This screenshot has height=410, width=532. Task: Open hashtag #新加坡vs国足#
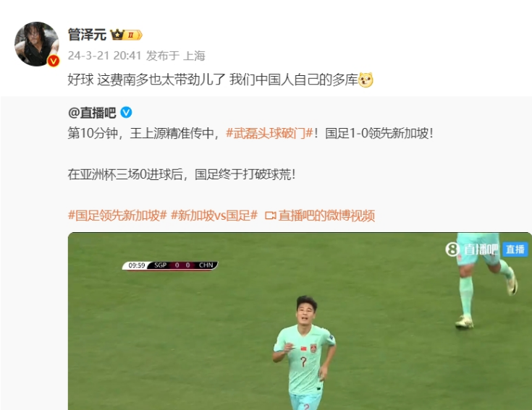(214, 215)
